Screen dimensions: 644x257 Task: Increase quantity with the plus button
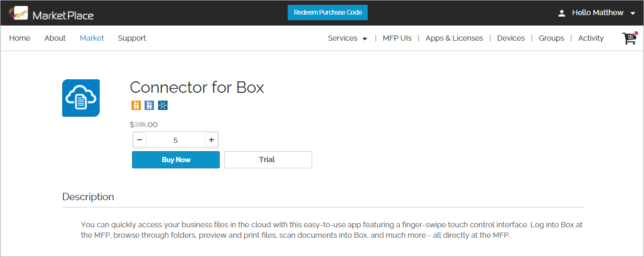211,140
